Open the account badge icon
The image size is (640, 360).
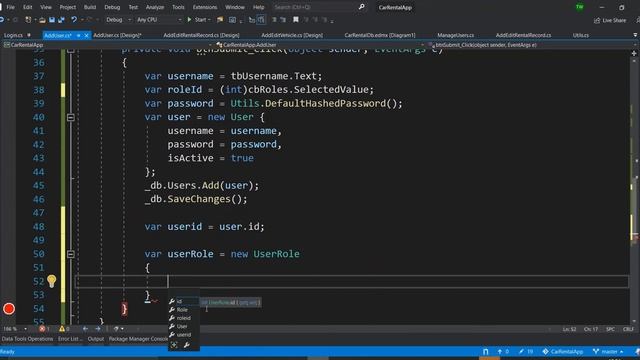coord(580,7)
